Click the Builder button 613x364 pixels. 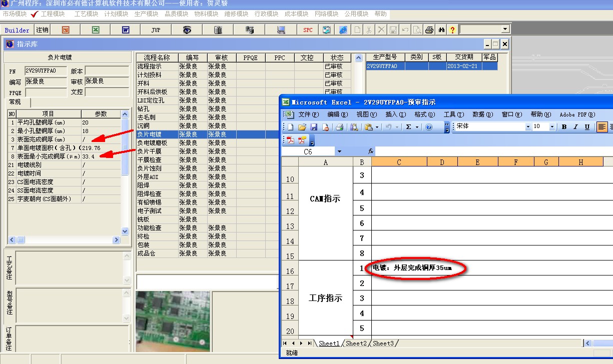tap(17, 30)
